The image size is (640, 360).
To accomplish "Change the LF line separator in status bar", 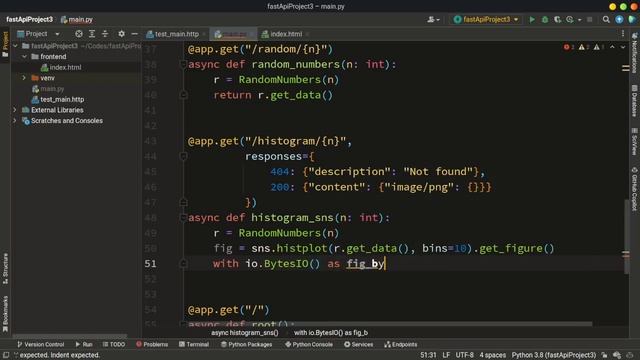I will (x=446, y=355).
